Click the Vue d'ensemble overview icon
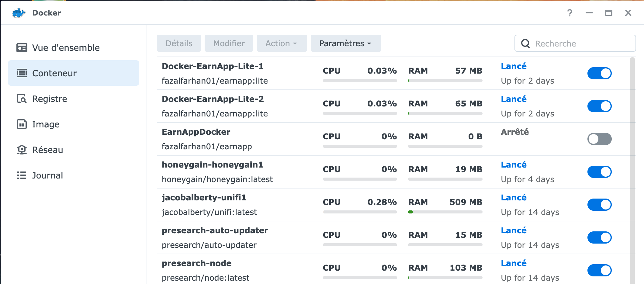The height and width of the screenshot is (284, 644). (22, 48)
